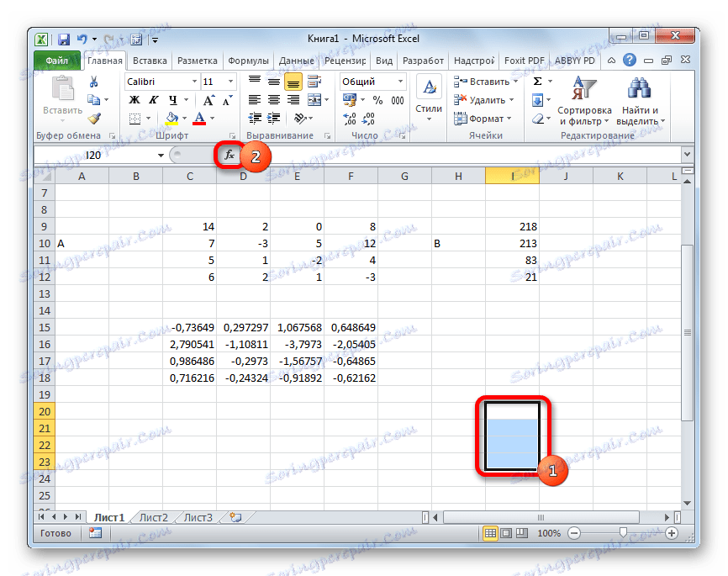The height and width of the screenshot is (576, 728).
Task: Toggle italic formatting К
Action: [x=154, y=100]
